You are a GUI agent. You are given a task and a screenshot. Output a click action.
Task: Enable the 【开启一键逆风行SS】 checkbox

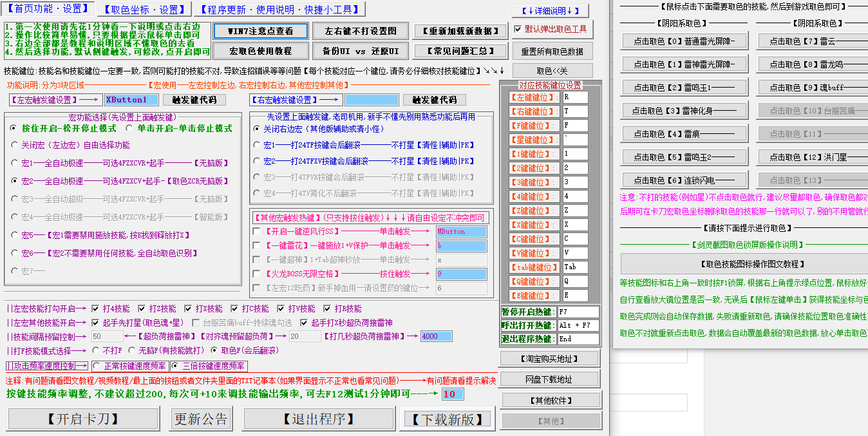[256, 231]
